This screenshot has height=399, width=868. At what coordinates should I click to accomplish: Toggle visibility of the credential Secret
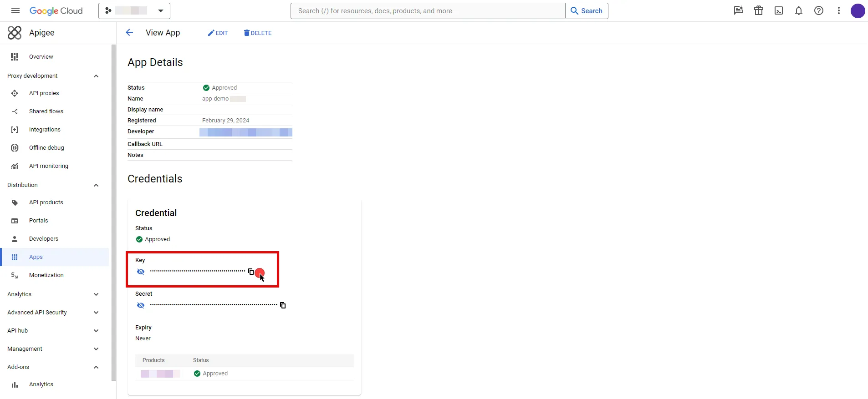141,305
